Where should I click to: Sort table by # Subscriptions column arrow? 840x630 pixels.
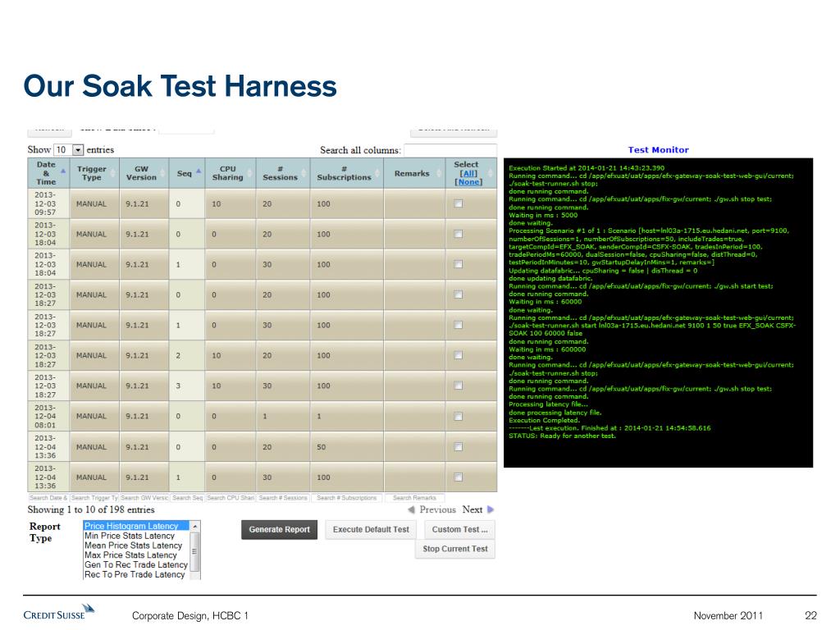(x=377, y=173)
